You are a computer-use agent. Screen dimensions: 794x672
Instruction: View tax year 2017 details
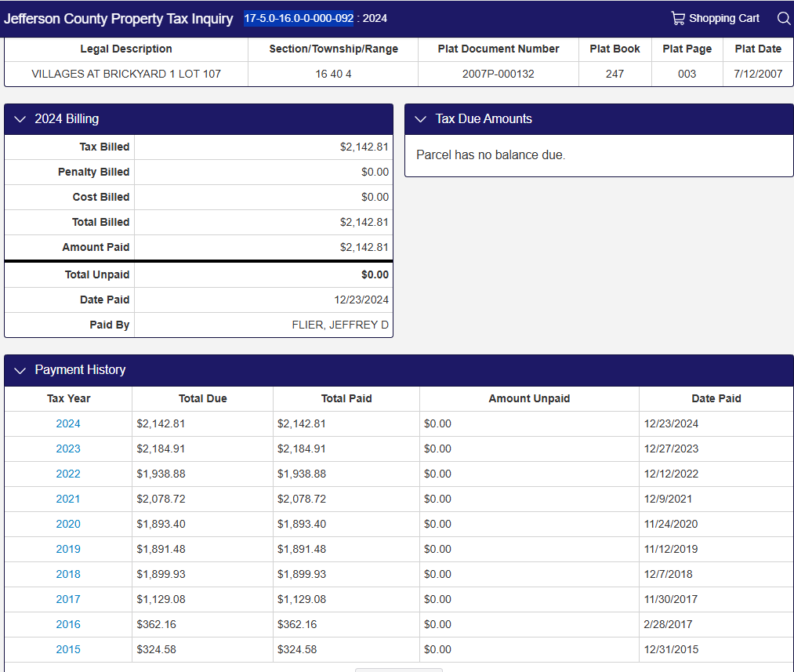[68, 599]
